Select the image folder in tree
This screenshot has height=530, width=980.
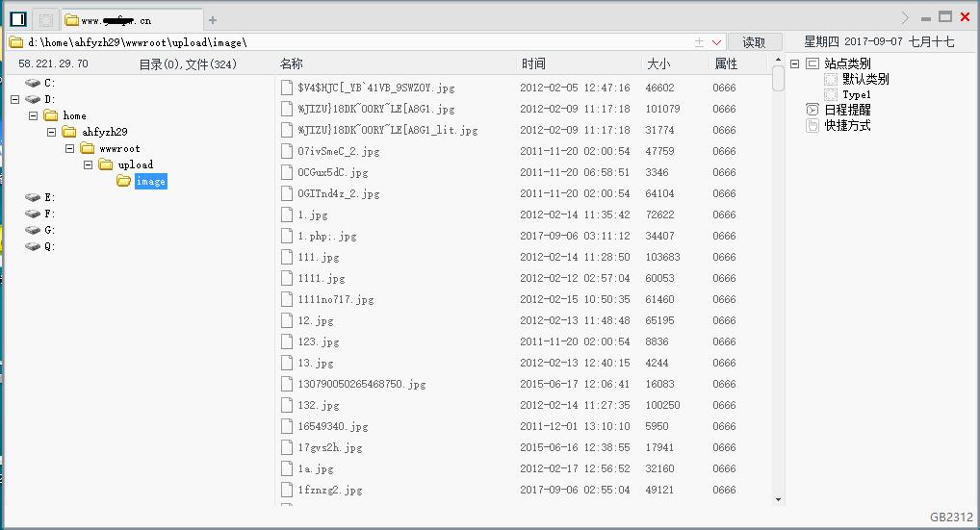click(x=150, y=182)
